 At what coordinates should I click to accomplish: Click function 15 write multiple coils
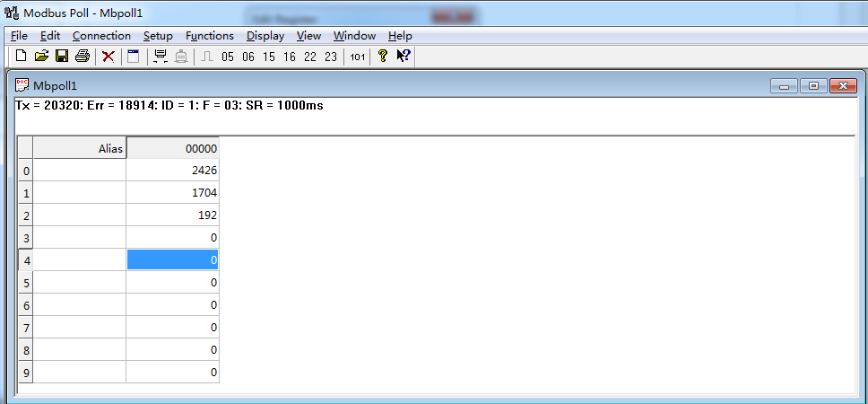pyautogui.click(x=268, y=57)
